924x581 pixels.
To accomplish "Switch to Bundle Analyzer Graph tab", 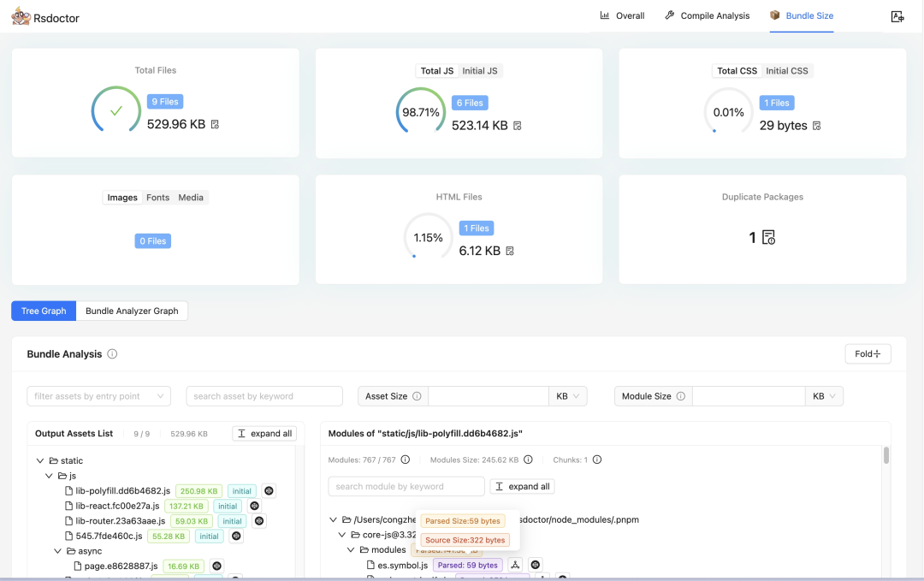I will [132, 311].
